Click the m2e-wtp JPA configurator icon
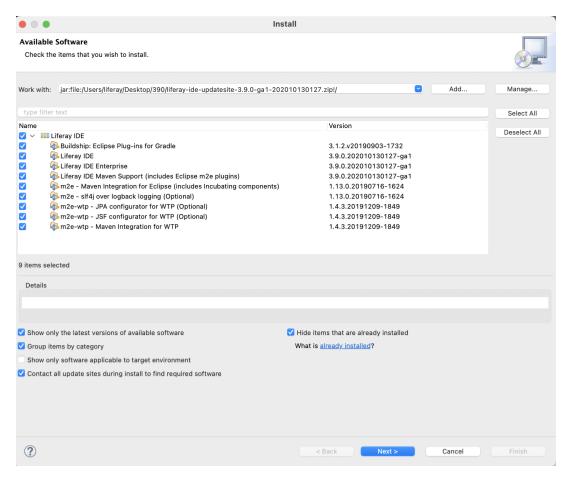This screenshot has height=477, width=574. pos(54,206)
